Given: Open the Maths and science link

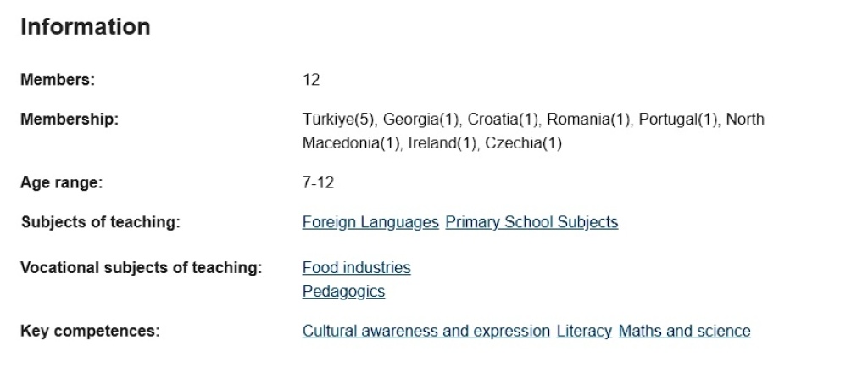Looking at the screenshot, I should coord(684,332).
